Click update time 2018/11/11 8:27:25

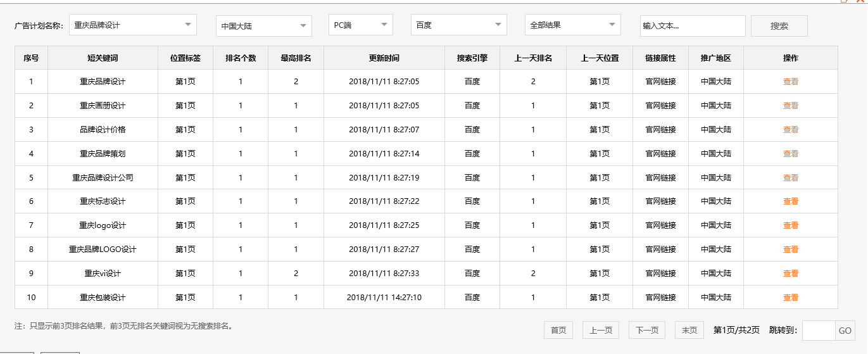pyautogui.click(x=384, y=225)
